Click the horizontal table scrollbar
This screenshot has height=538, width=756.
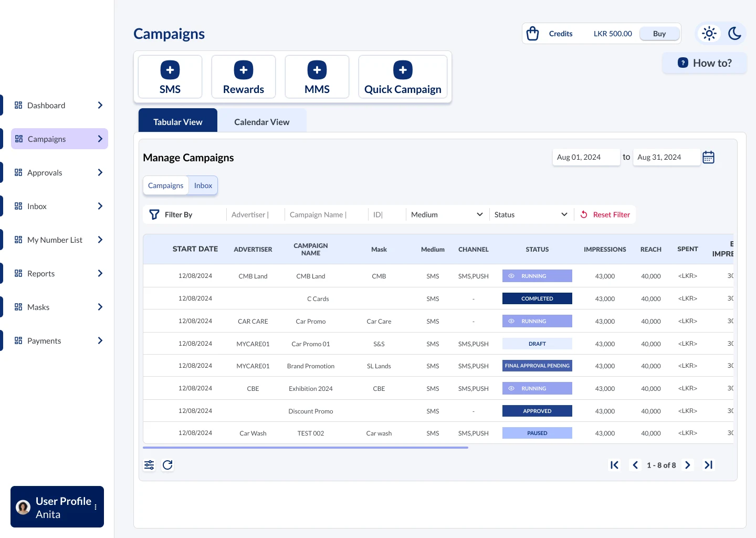(306, 448)
